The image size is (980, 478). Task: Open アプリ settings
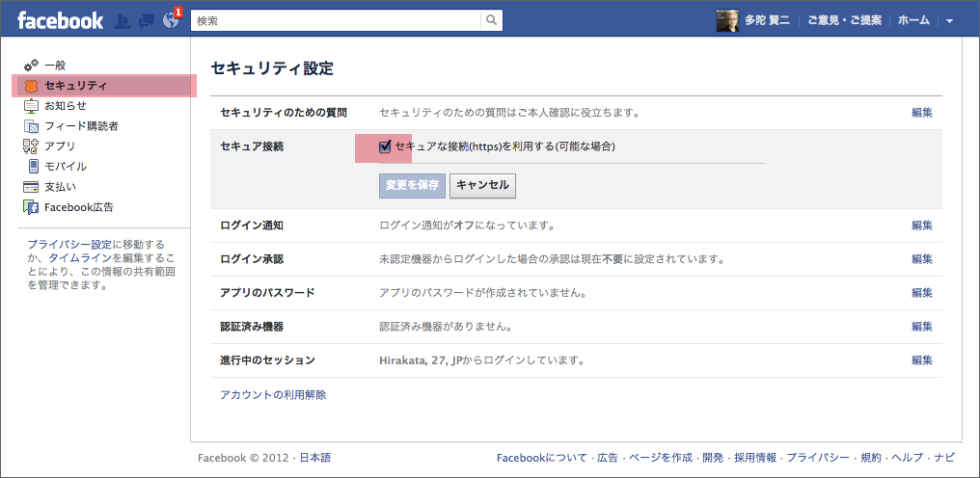click(60, 146)
